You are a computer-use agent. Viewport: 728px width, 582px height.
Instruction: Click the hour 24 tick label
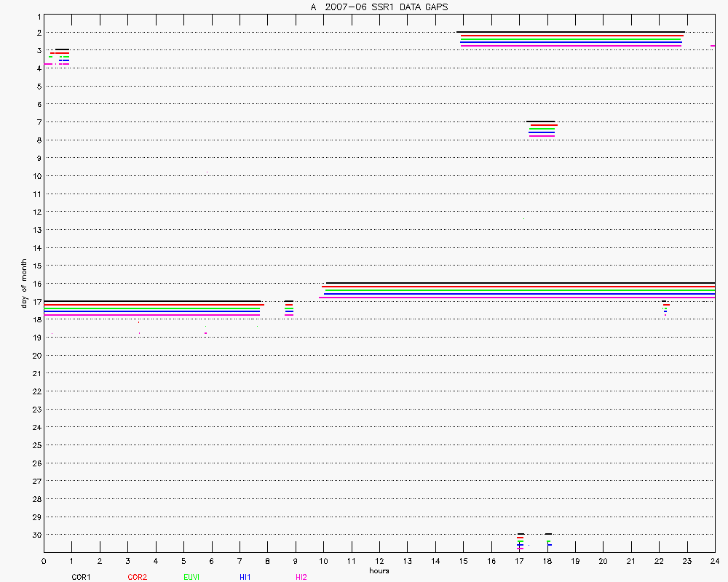(715, 561)
